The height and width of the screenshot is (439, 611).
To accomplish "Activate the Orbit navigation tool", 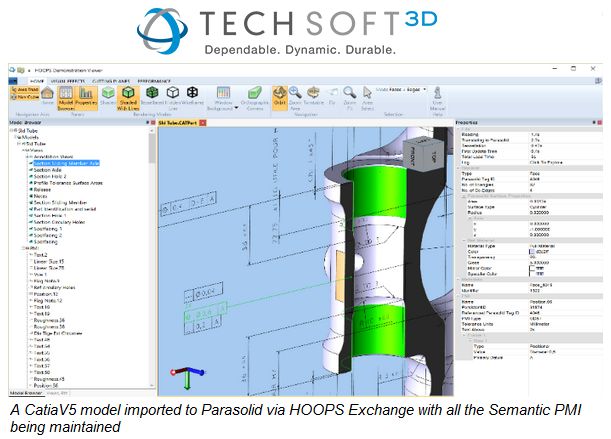I will click(279, 96).
